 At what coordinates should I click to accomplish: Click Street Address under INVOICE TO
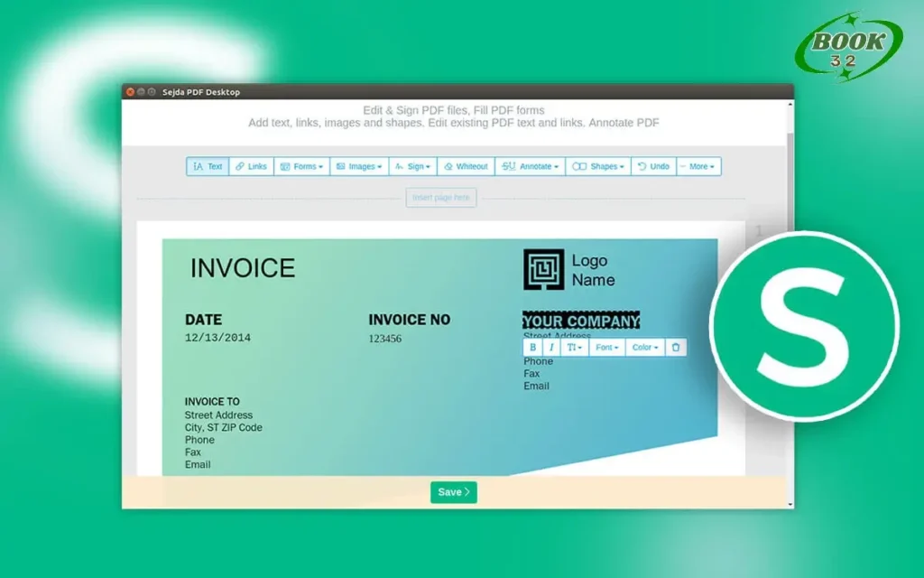point(218,415)
